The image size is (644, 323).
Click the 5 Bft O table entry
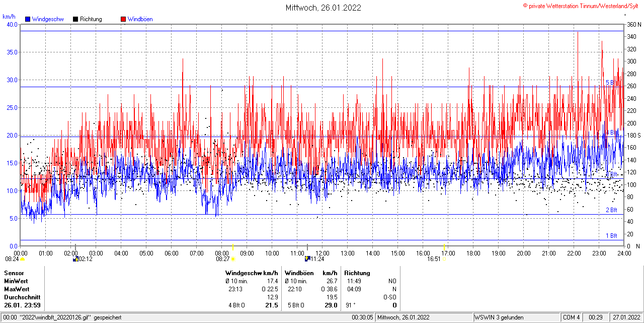296,305
